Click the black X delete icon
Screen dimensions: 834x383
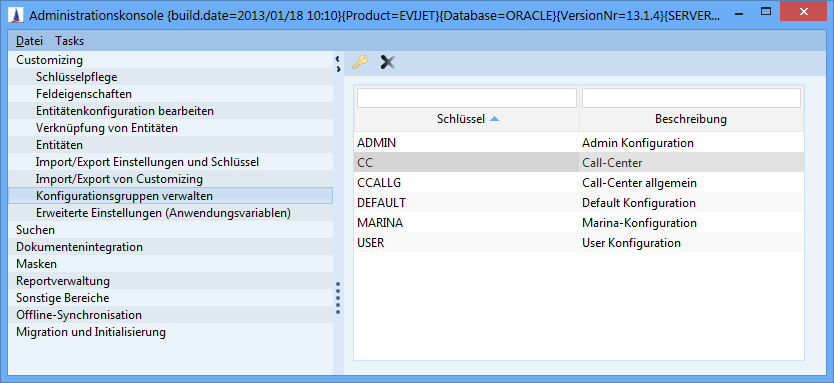click(x=388, y=63)
